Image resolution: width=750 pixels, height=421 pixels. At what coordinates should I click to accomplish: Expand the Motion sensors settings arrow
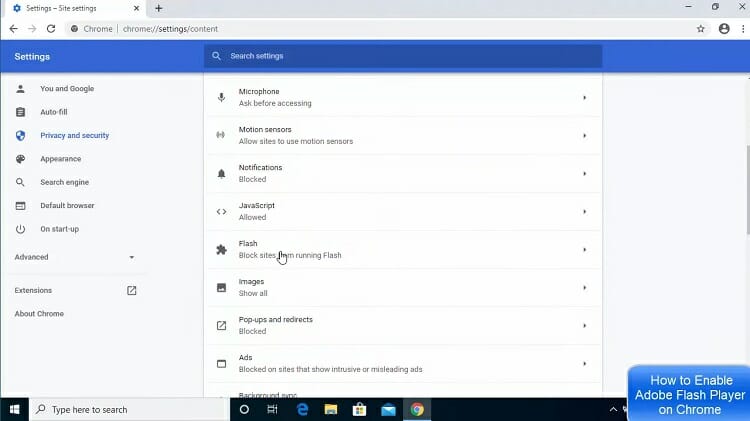coord(585,135)
